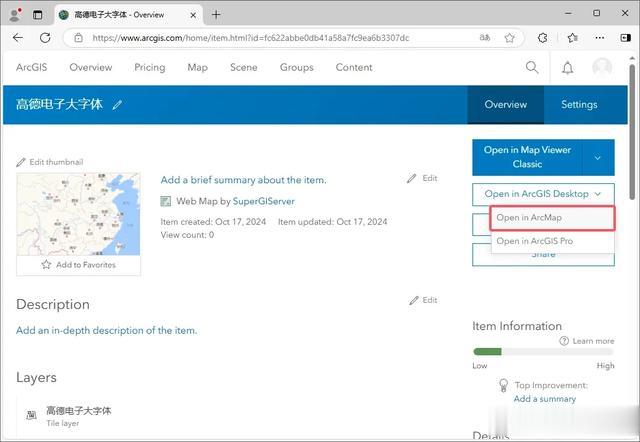Image resolution: width=640 pixels, height=442 pixels.
Task: Go to ArcGIS home link
Action: tap(31, 67)
